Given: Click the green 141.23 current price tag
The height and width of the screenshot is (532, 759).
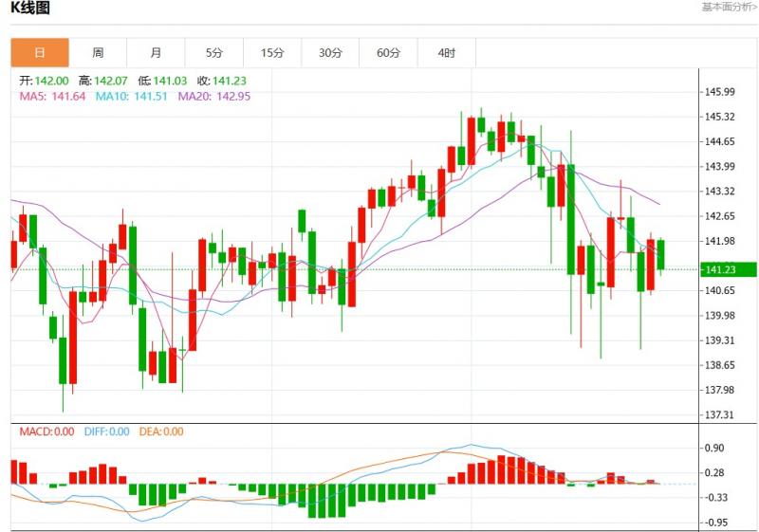Looking at the screenshot, I should click(720, 270).
